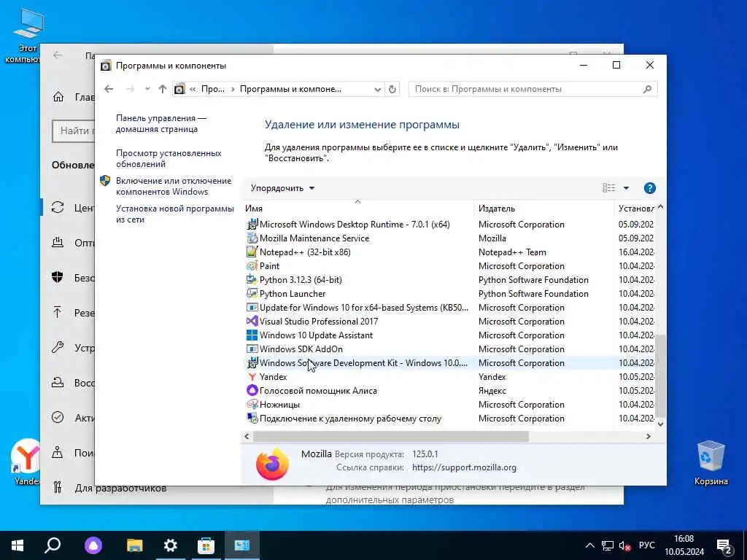The width and height of the screenshot is (747, 560).
Task: Click the vertical scrollbar down arrow
Action: click(660, 424)
